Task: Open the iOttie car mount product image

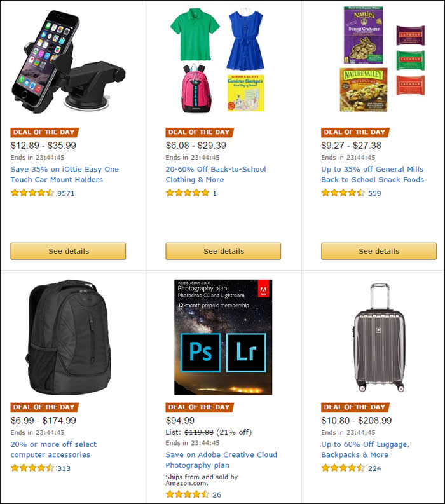Action: [69, 62]
